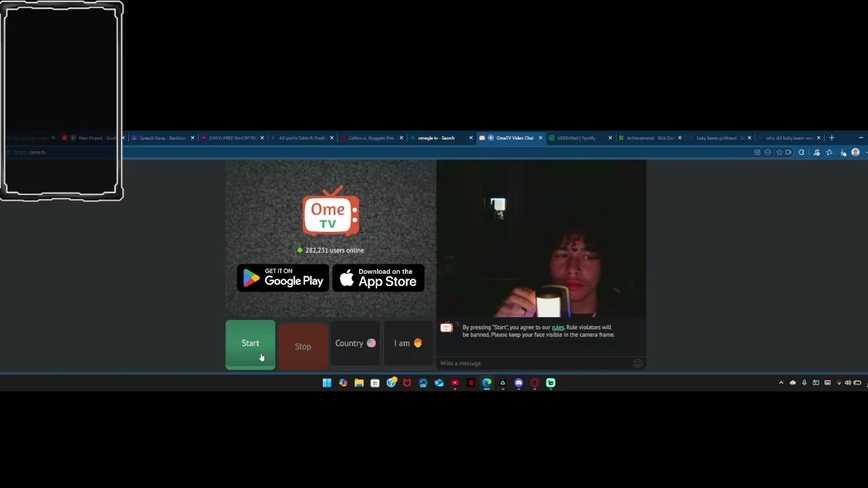Click the Microsoft Edge taskbar icon
Viewport: 868px width, 488px height.
pyautogui.click(x=487, y=383)
